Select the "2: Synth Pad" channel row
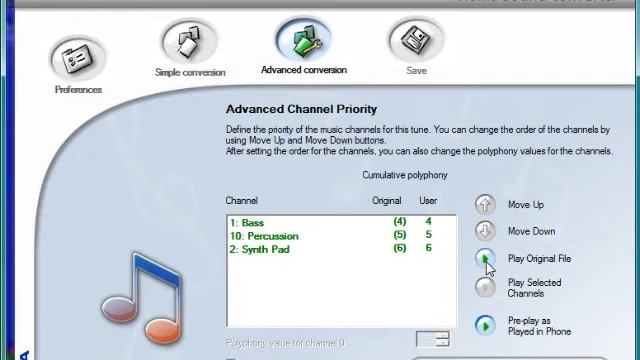The image size is (640, 360). (x=341, y=249)
